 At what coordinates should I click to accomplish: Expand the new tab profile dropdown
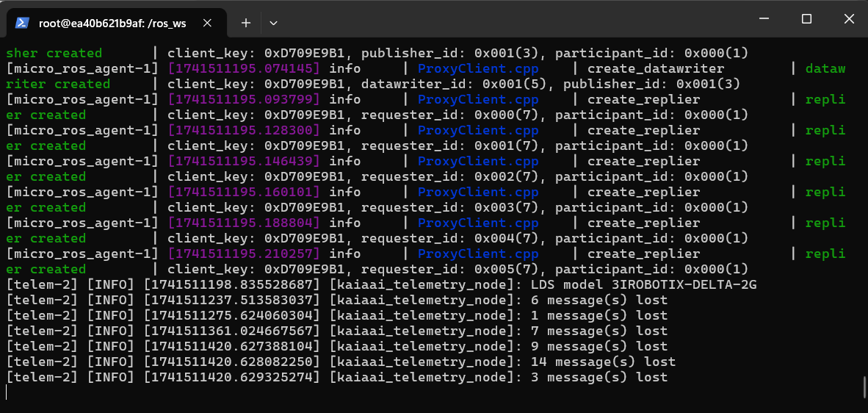(x=273, y=23)
